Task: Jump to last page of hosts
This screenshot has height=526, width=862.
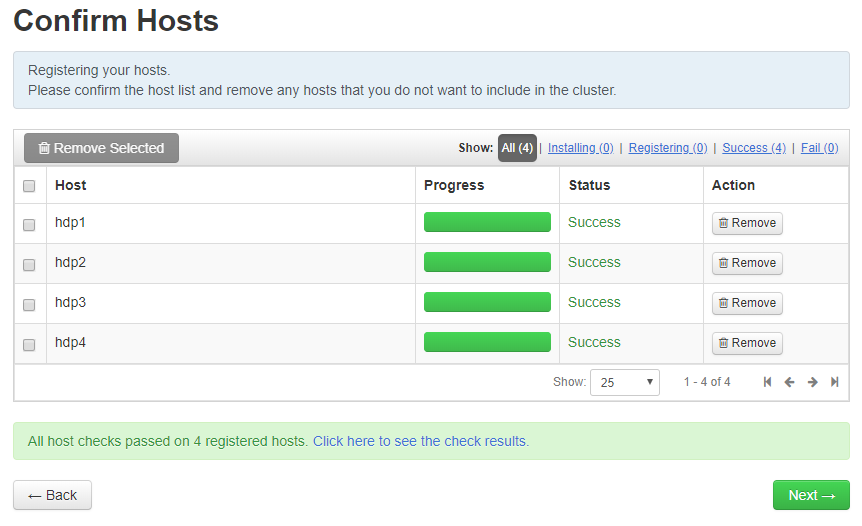Action: (835, 382)
